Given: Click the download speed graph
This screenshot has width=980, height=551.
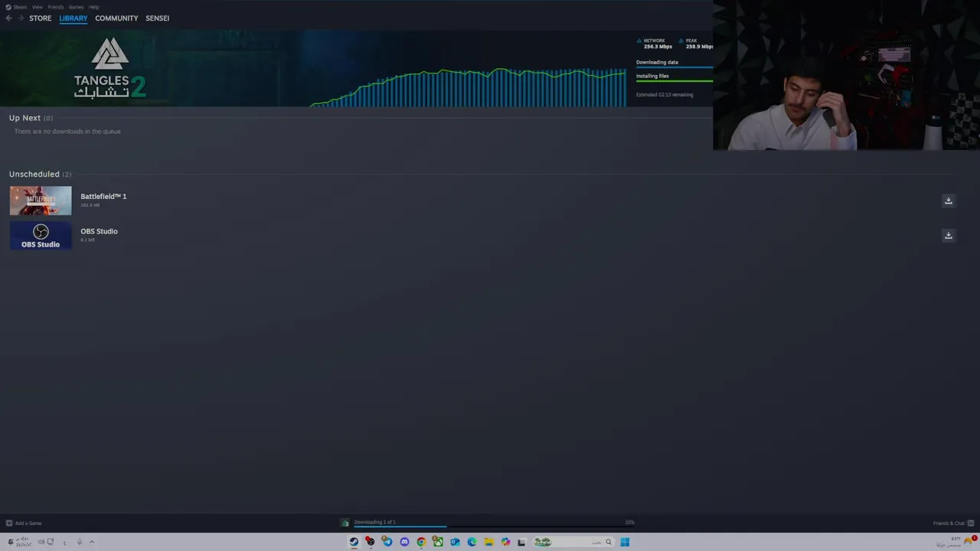Looking at the screenshot, I should (x=468, y=87).
